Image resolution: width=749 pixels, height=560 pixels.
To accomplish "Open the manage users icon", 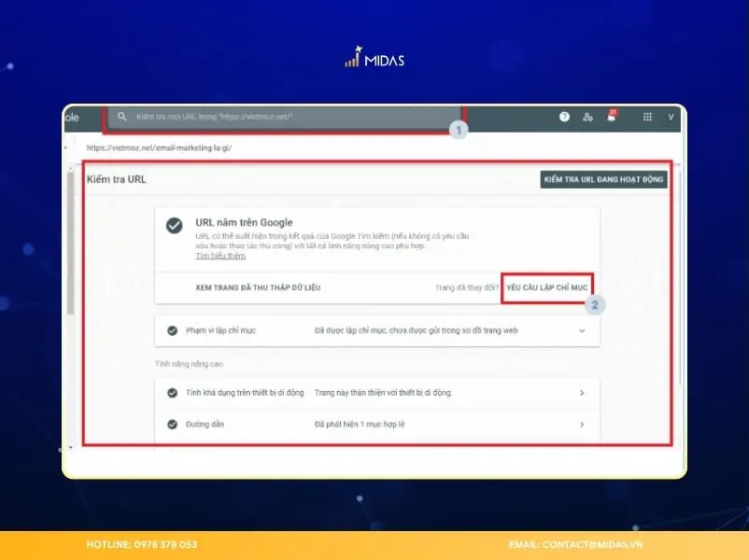I will click(587, 117).
